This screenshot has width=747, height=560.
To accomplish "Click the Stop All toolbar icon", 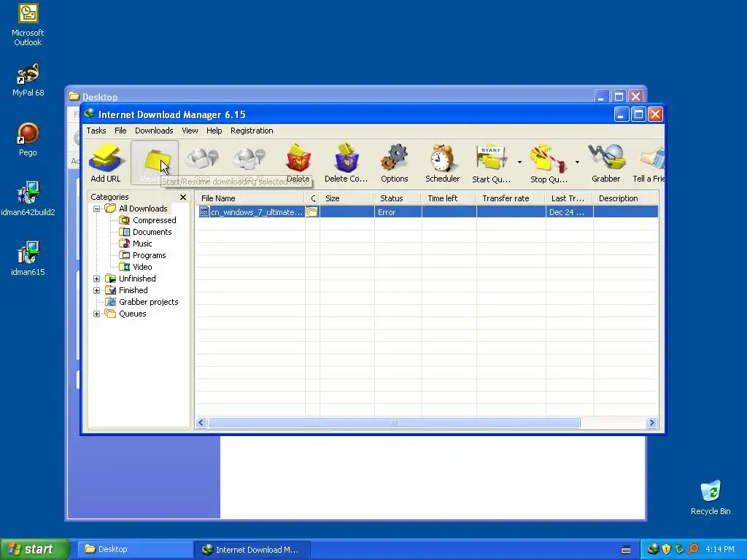I will [x=250, y=163].
